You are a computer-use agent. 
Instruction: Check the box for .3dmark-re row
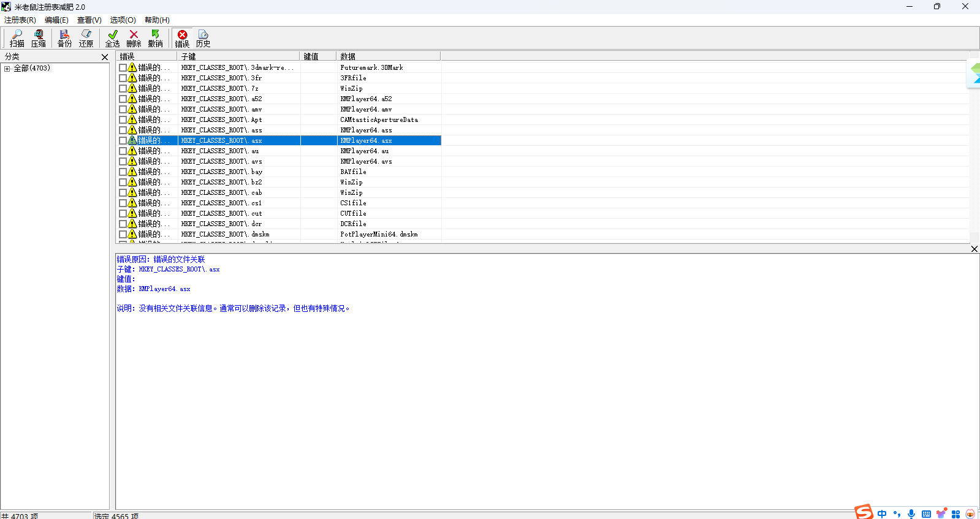pos(123,67)
